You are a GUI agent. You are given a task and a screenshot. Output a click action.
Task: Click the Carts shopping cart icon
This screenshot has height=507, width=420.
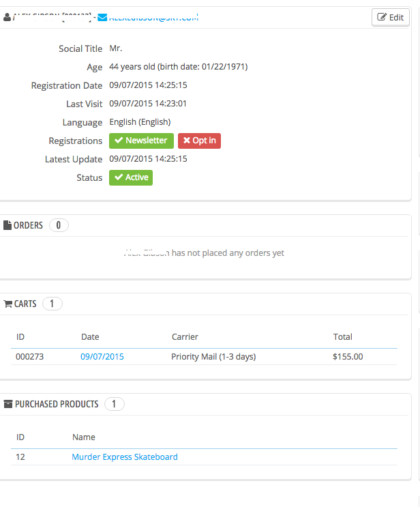8,304
